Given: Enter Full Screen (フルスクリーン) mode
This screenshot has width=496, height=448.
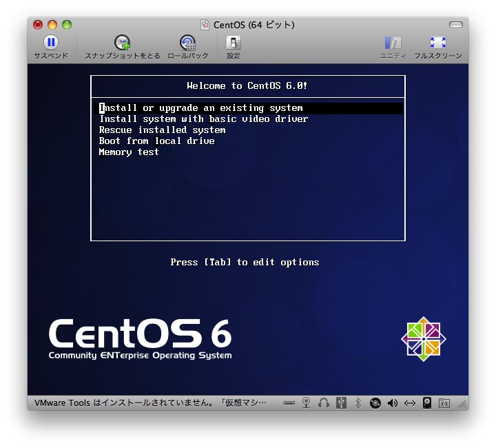Looking at the screenshot, I should pos(438,42).
